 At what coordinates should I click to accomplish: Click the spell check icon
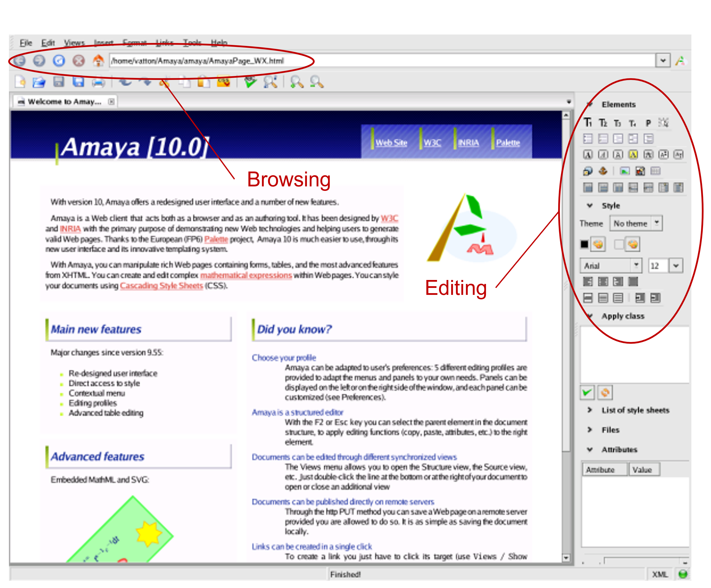[x=250, y=82]
